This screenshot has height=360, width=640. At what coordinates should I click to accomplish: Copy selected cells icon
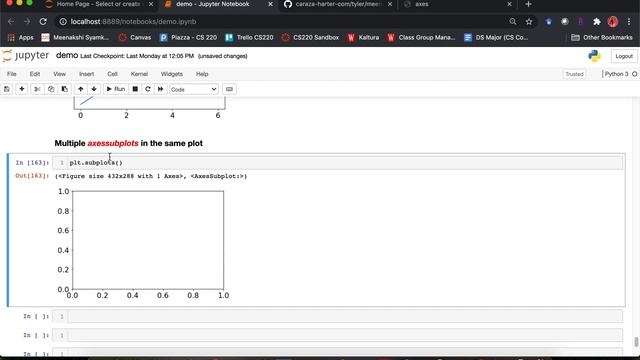click(x=51, y=89)
